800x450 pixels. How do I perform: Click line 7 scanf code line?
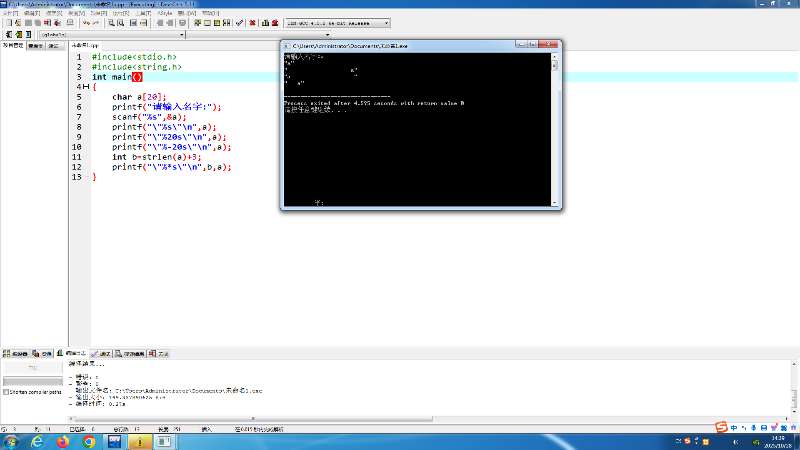coord(149,117)
